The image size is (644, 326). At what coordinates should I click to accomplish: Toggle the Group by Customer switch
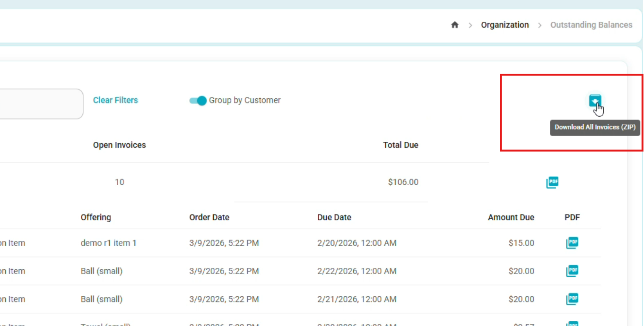click(x=198, y=101)
